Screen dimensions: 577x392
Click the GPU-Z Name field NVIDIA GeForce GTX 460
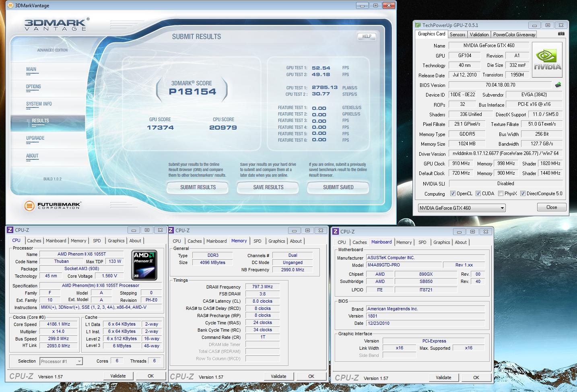coord(489,45)
